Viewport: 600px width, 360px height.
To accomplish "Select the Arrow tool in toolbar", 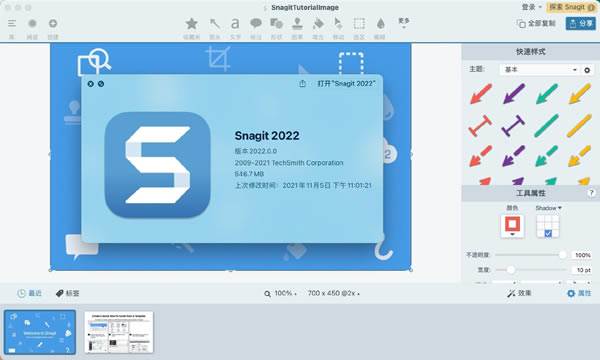I will (x=215, y=24).
